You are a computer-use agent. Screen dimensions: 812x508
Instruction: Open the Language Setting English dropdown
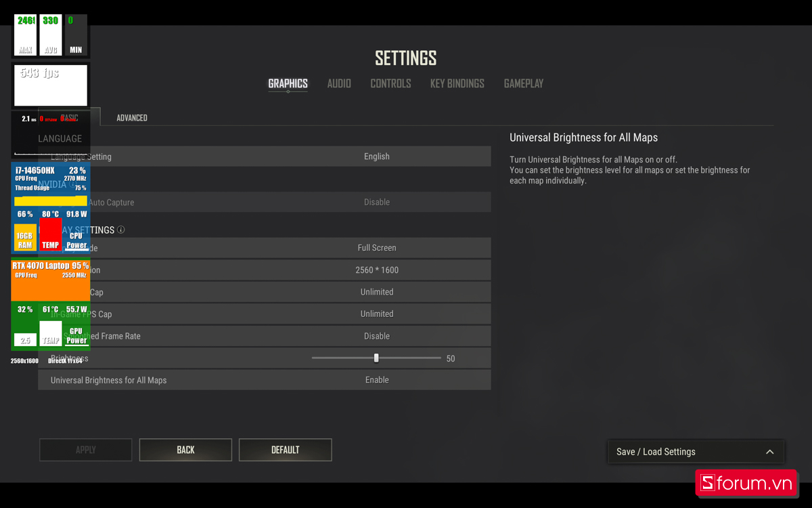pos(377,156)
